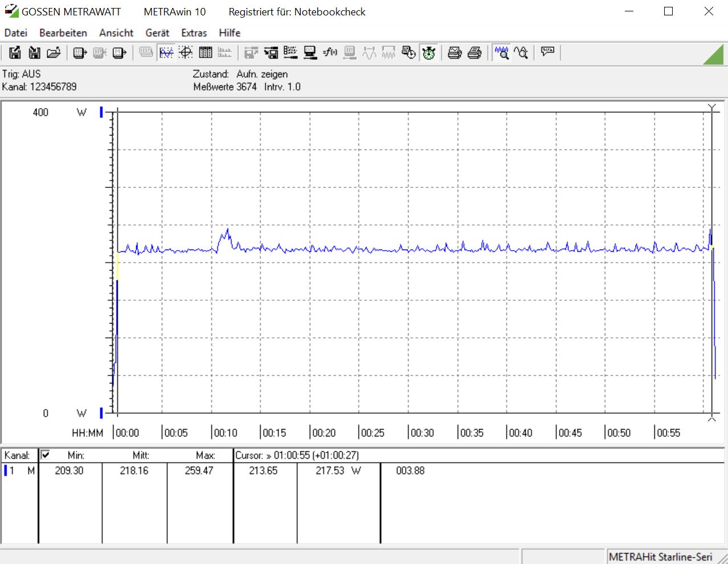Viewport: 728px width, 564px height.
Task: Click the Intrv. 1.0 label
Action: click(x=282, y=87)
